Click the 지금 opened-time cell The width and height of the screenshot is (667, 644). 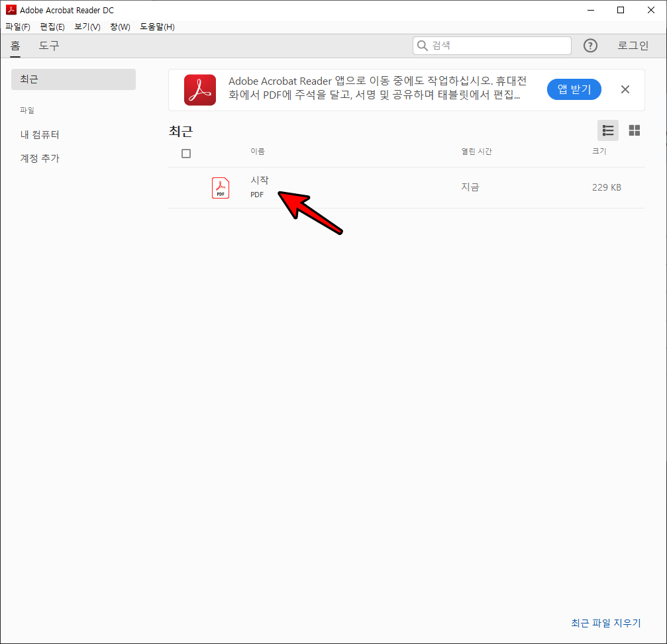tap(470, 187)
